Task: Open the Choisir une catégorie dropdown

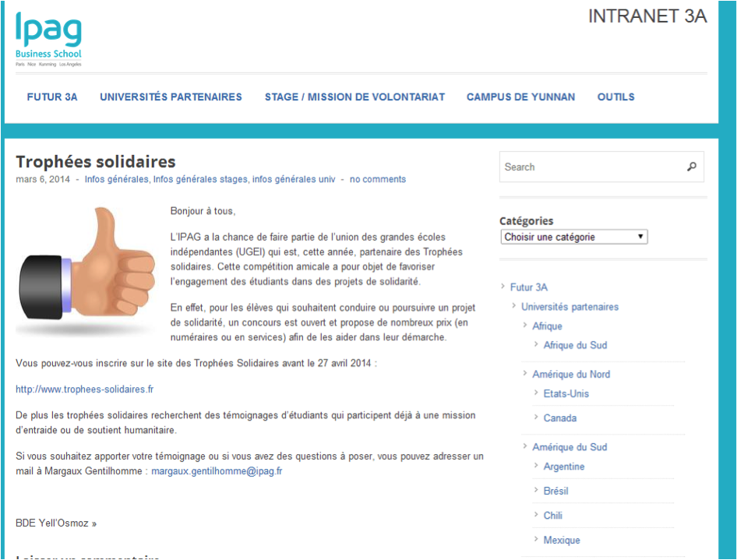Action: (574, 237)
